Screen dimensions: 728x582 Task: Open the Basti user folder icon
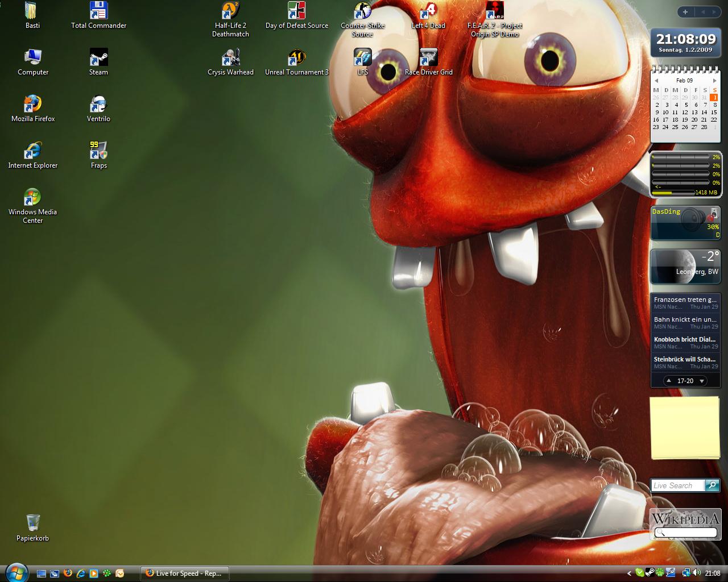point(32,15)
